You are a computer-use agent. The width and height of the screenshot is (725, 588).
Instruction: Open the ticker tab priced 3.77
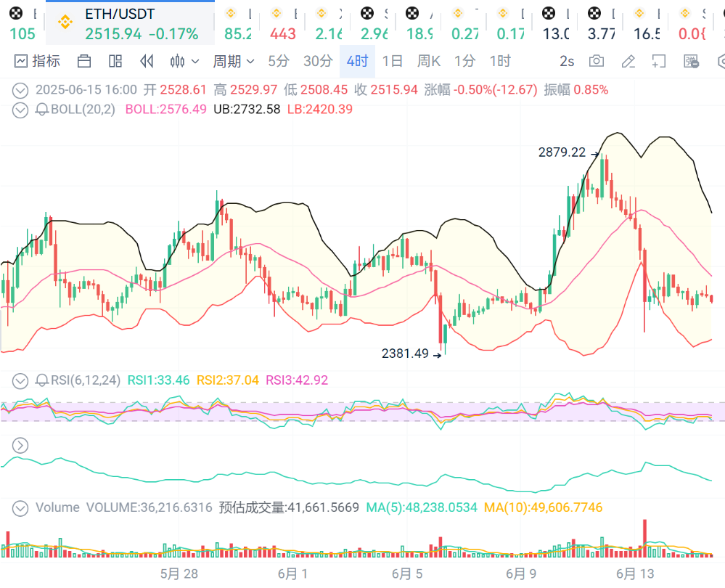tap(600, 23)
